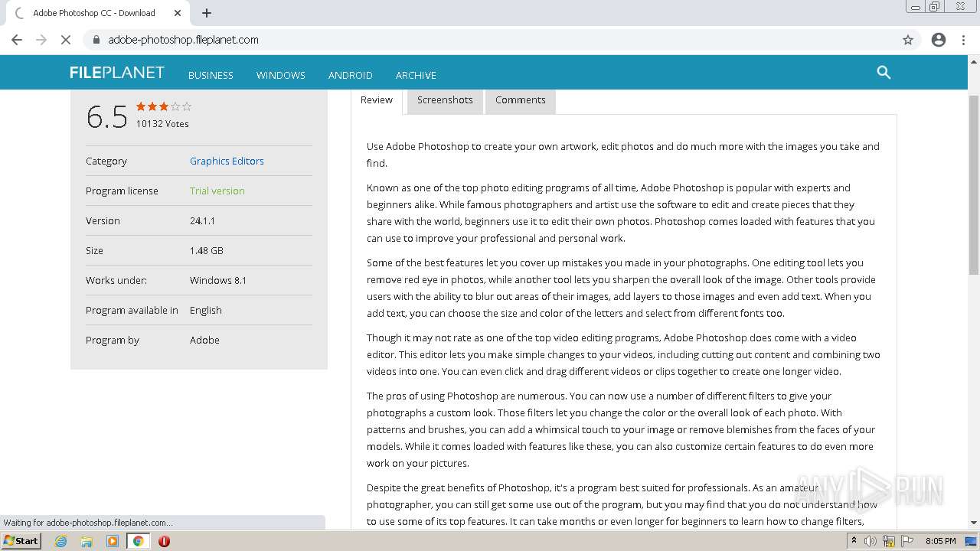The image size is (980, 551).
Task: Click the browser forward arrow
Action: pos(41,40)
